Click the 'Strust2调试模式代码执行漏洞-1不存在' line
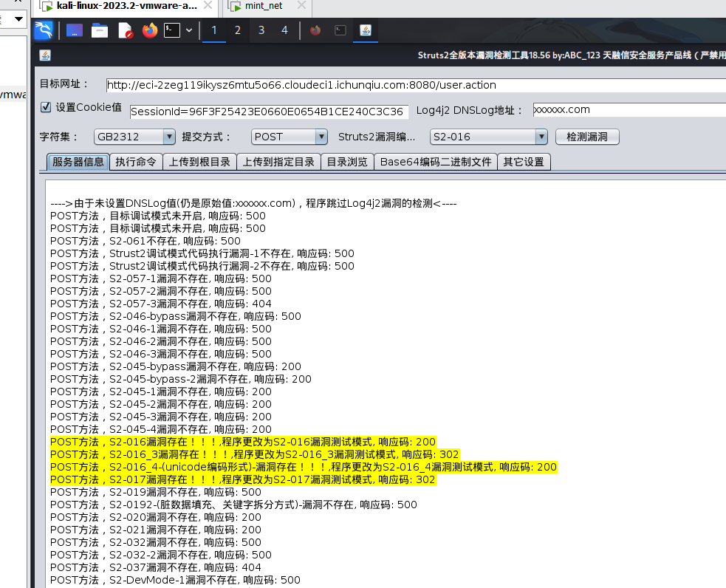The image size is (726, 588). coord(202,253)
